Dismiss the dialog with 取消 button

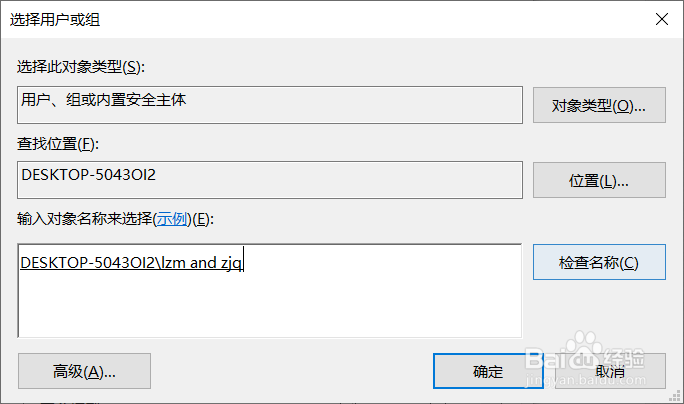click(610, 371)
